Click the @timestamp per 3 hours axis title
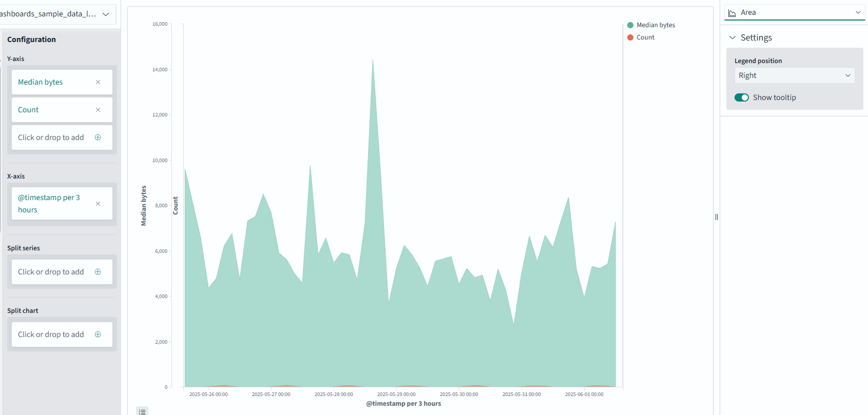The height and width of the screenshot is (415, 868). [403, 404]
